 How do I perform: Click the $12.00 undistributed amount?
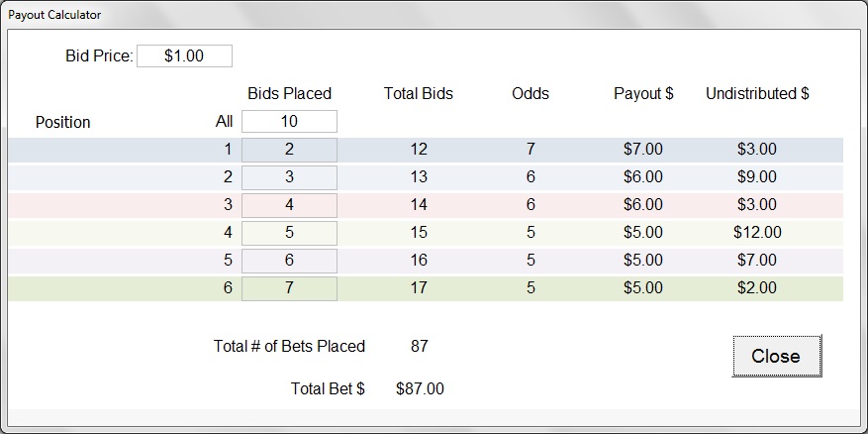[758, 233]
